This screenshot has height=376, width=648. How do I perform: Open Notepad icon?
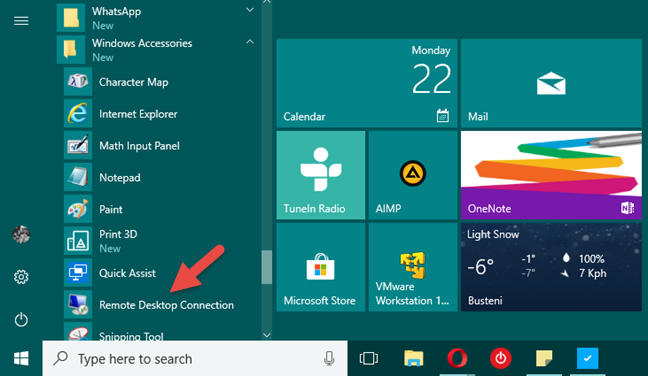[78, 177]
